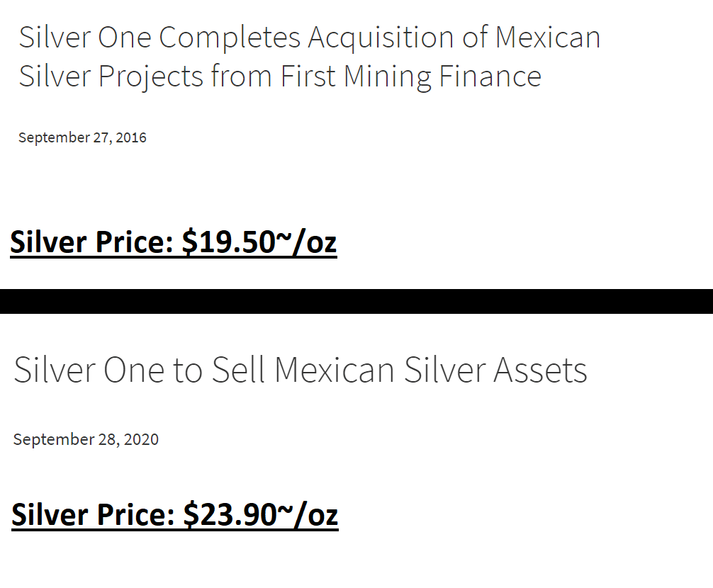713x588 pixels.
Task: Click the word 'Sell' in the lower headline
Action: point(238,370)
